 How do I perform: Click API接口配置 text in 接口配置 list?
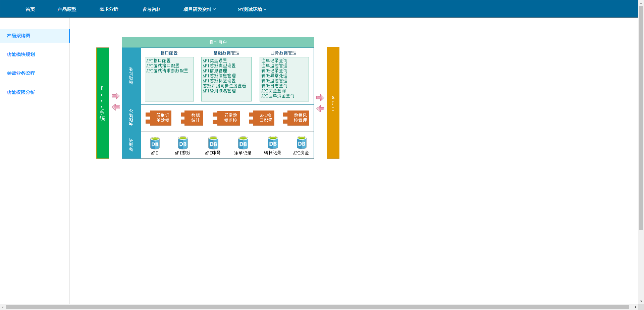click(158, 61)
